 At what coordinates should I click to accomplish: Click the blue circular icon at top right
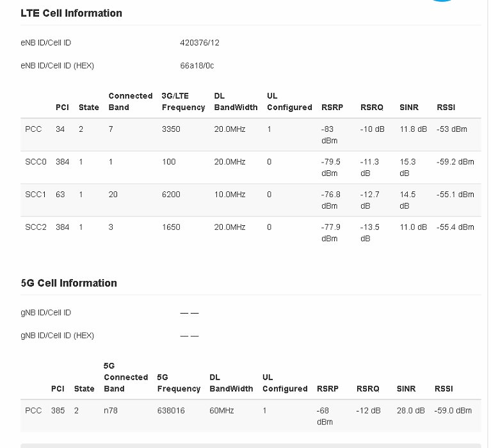pyautogui.click(x=442, y=1)
